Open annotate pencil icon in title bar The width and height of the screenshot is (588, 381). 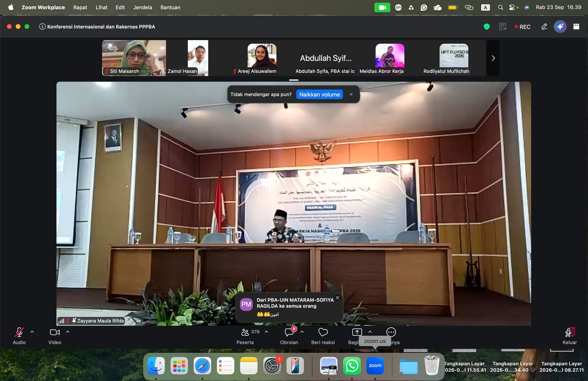click(544, 26)
